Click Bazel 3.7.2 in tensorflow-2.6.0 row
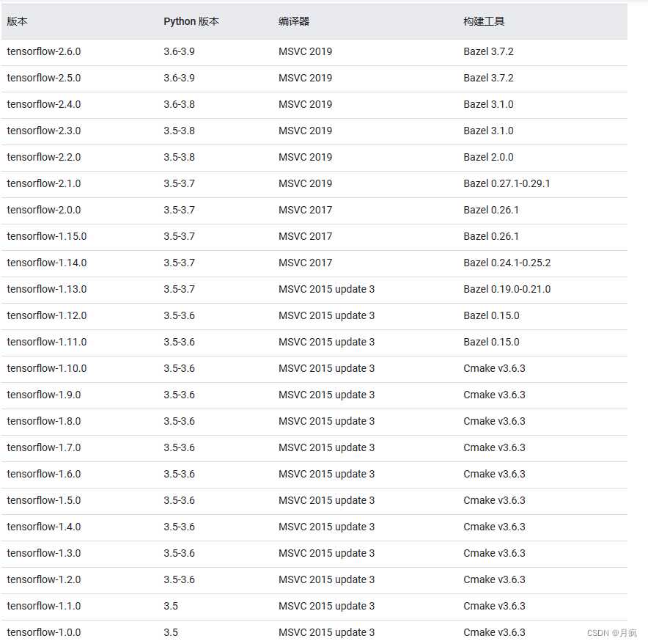The height and width of the screenshot is (644, 648). (x=488, y=51)
